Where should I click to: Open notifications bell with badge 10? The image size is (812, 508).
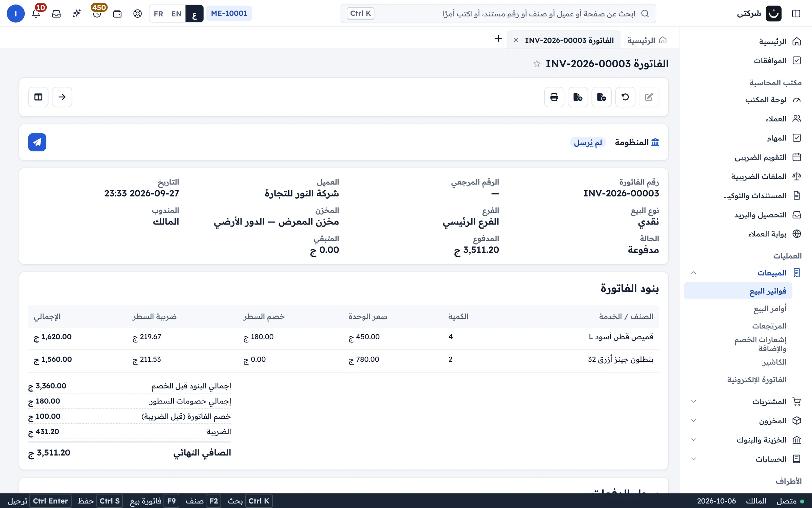point(36,14)
